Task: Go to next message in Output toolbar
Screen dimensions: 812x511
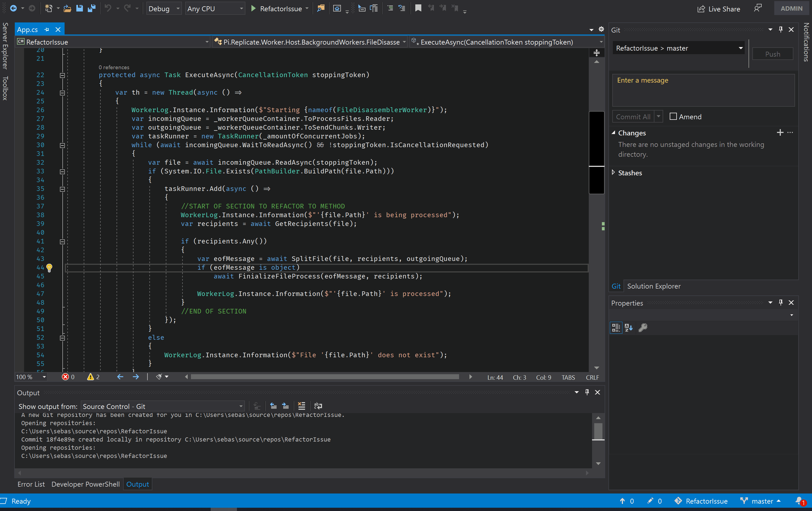Action: click(285, 406)
